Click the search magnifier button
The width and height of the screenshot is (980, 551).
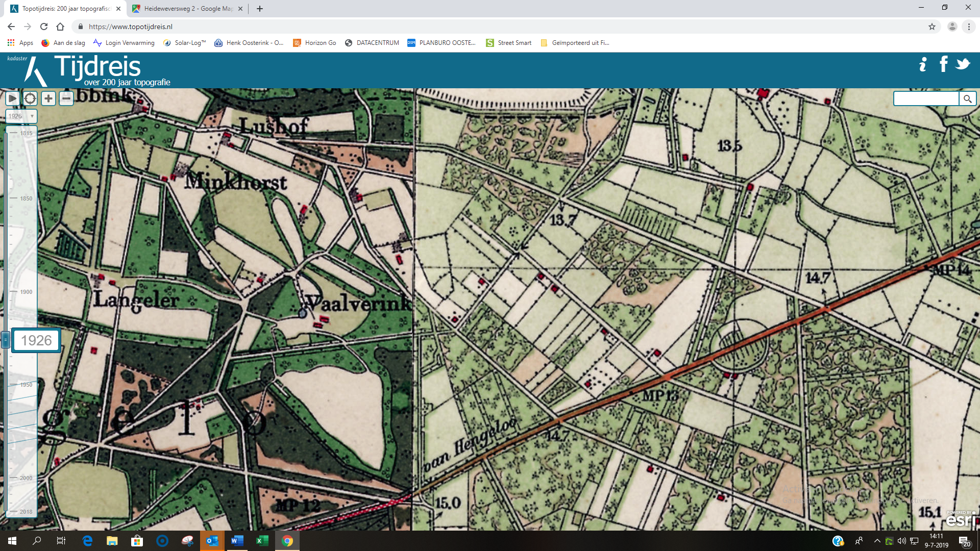click(x=967, y=98)
